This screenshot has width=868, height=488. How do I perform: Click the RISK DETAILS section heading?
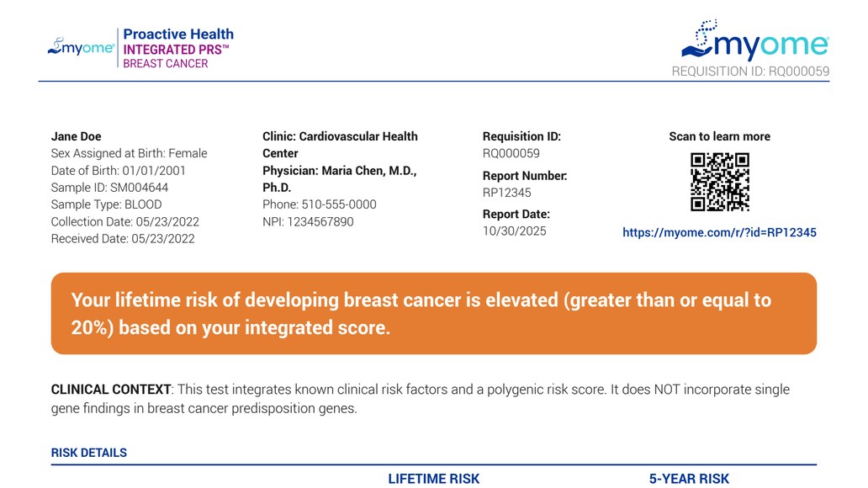[89, 453]
